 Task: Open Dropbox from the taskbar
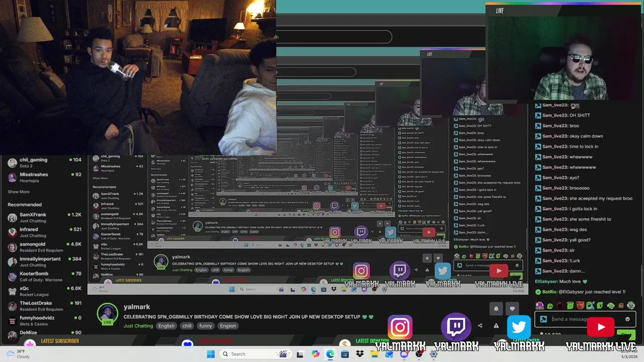point(360,354)
